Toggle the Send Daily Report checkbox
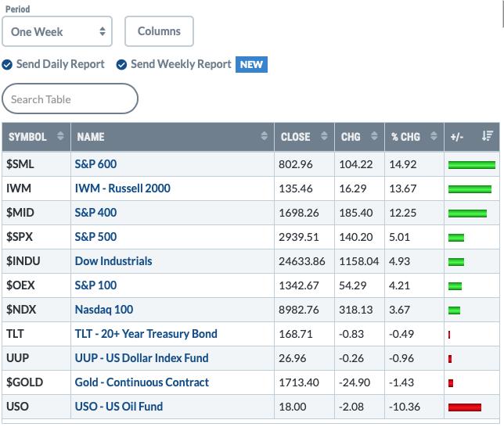The image size is (504, 427). (7, 65)
